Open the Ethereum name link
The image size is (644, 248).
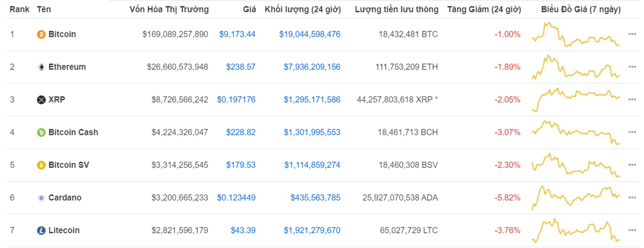67,67
